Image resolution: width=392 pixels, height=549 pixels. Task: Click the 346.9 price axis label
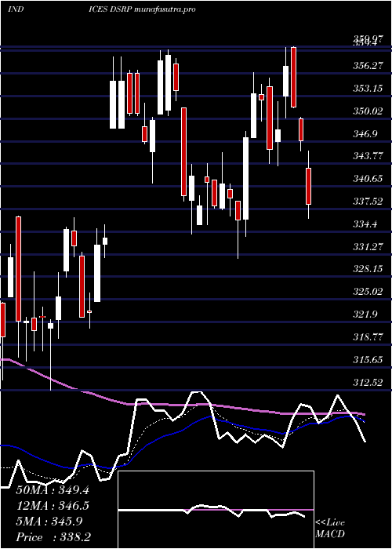[x=365, y=134]
